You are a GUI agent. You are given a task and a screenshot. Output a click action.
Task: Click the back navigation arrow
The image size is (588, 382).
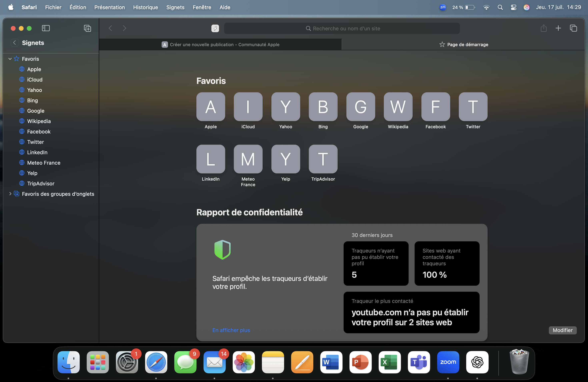click(x=110, y=28)
